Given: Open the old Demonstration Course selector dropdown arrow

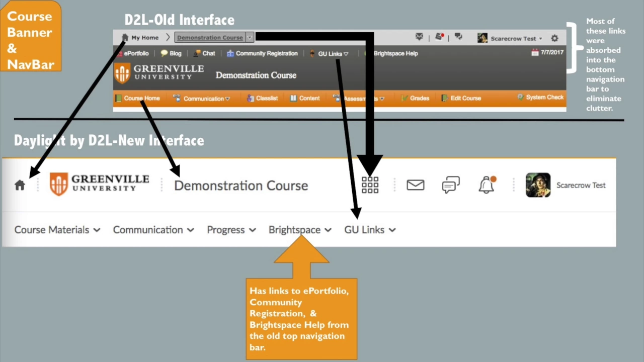Looking at the screenshot, I should coord(250,38).
